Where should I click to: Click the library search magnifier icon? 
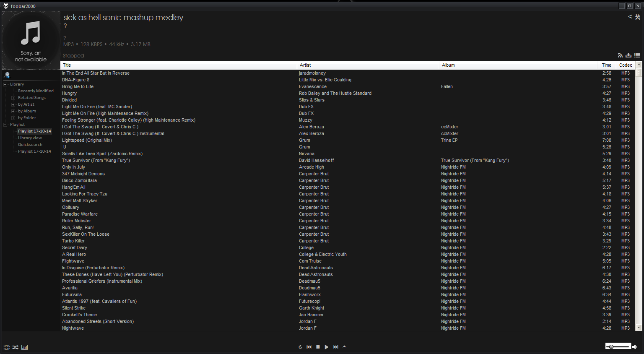[7, 75]
